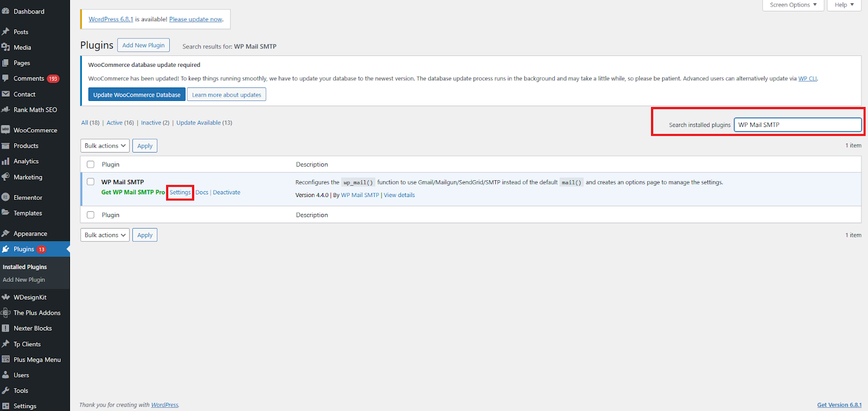Click the Comments 193 count badge
This screenshot has width=868, height=411.
pos(53,79)
